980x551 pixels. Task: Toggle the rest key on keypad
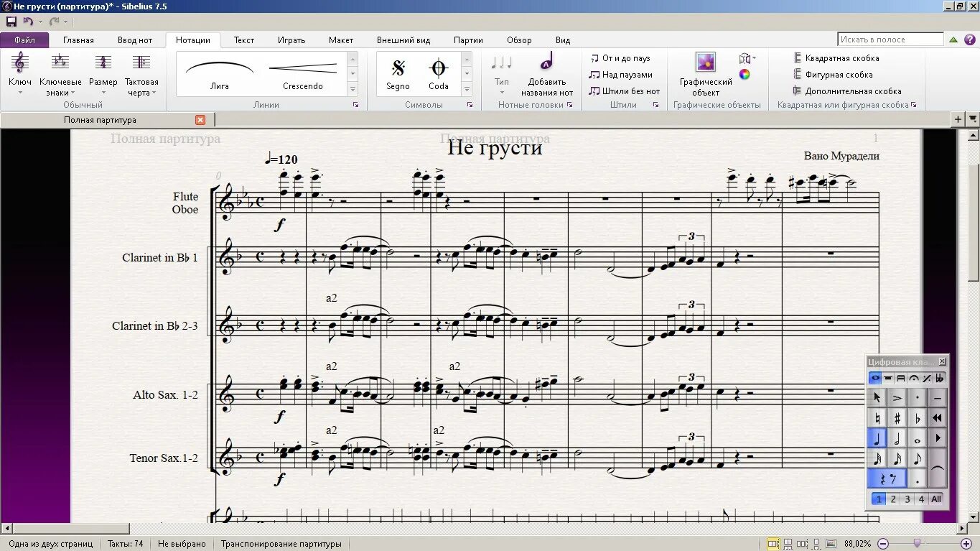(887, 478)
